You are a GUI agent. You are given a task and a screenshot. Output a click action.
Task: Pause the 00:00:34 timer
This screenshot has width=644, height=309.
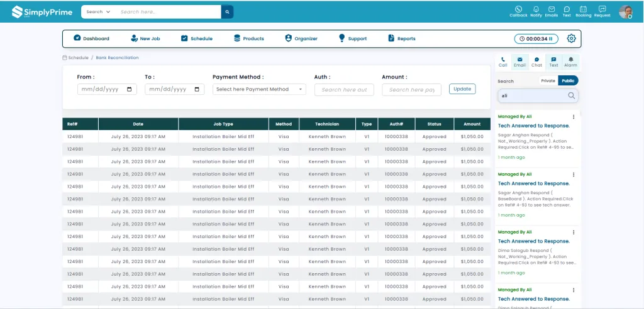(551, 38)
